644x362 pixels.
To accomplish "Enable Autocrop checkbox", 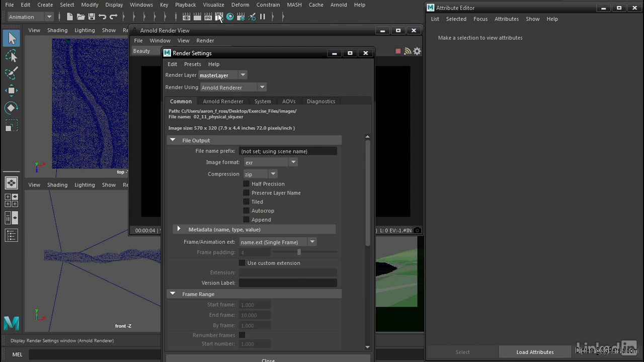I will [246, 211].
